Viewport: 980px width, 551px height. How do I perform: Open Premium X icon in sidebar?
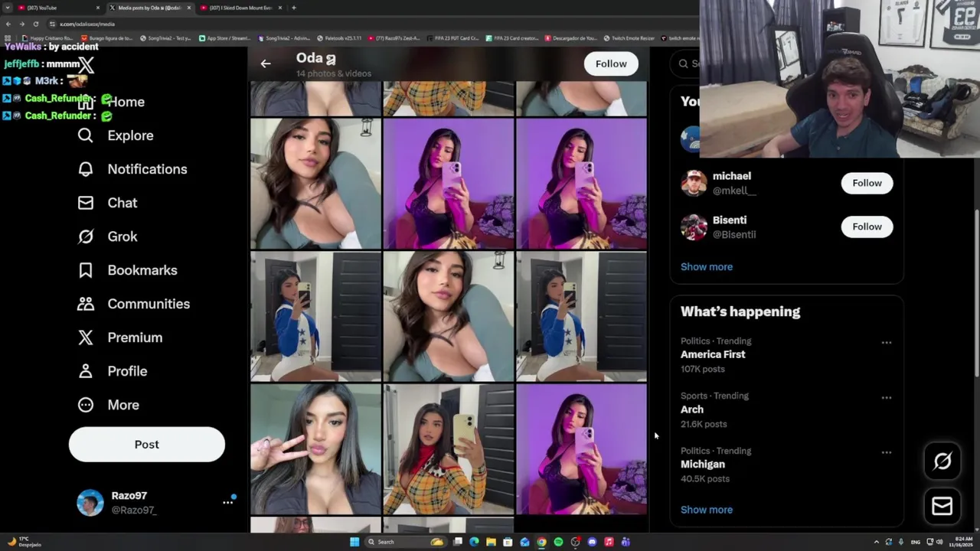(85, 337)
